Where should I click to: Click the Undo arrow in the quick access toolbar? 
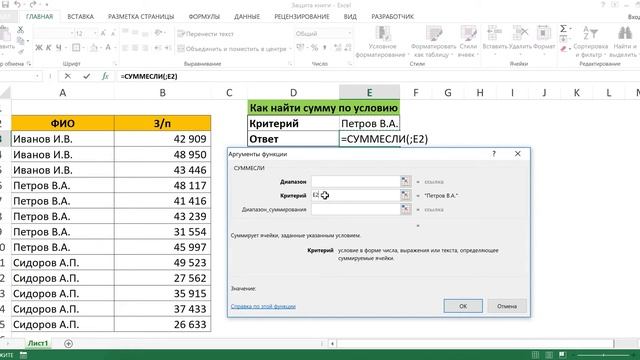click(18, 5)
